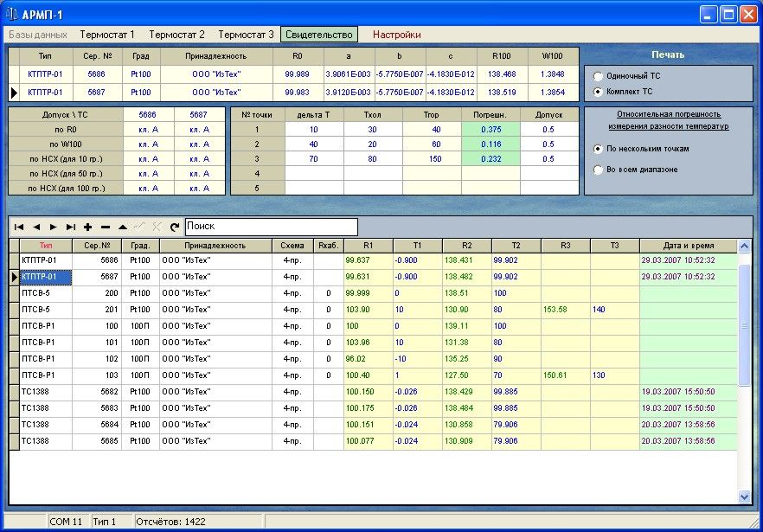Click the Свидетельство button
The height and width of the screenshot is (532, 763).
click(x=318, y=35)
